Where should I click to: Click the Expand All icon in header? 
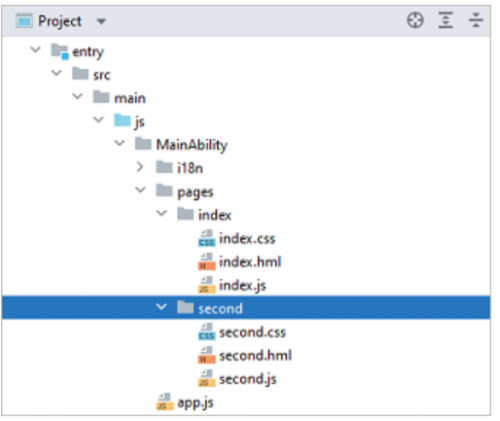point(445,21)
